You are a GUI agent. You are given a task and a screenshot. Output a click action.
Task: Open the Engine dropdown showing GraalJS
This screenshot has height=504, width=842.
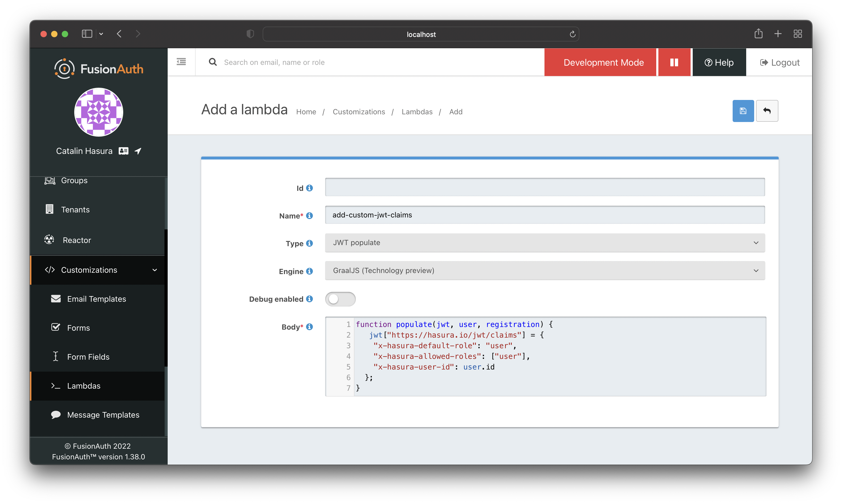[x=544, y=270]
